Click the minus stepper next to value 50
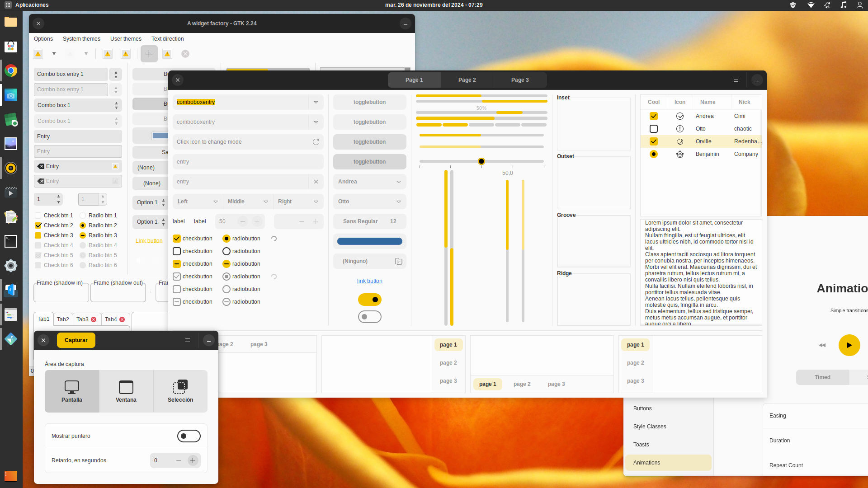 (243, 221)
